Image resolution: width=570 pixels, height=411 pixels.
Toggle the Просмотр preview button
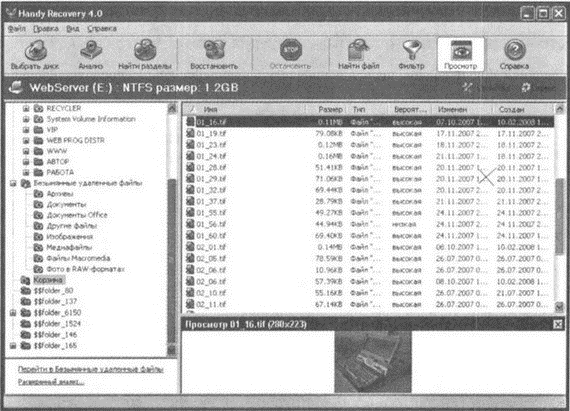pos(461,54)
